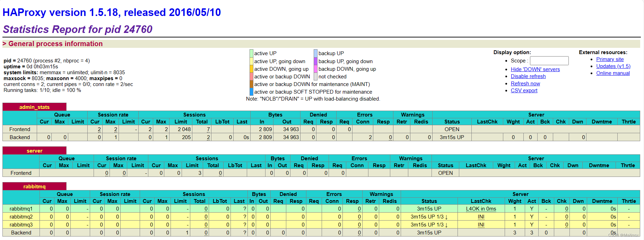Click the admin_stats Frontend row label
The image size is (644, 240).
[x=20, y=129]
